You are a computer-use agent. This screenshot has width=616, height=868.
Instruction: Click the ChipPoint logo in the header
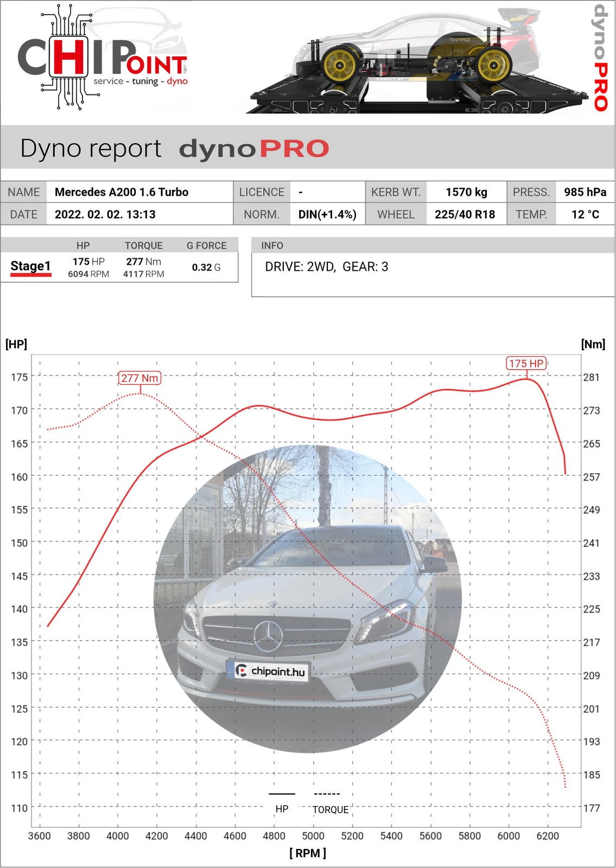(103, 59)
